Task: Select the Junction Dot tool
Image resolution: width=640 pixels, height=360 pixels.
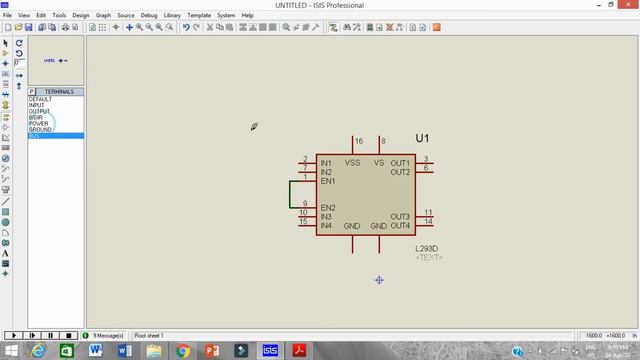Action: click(x=5, y=63)
